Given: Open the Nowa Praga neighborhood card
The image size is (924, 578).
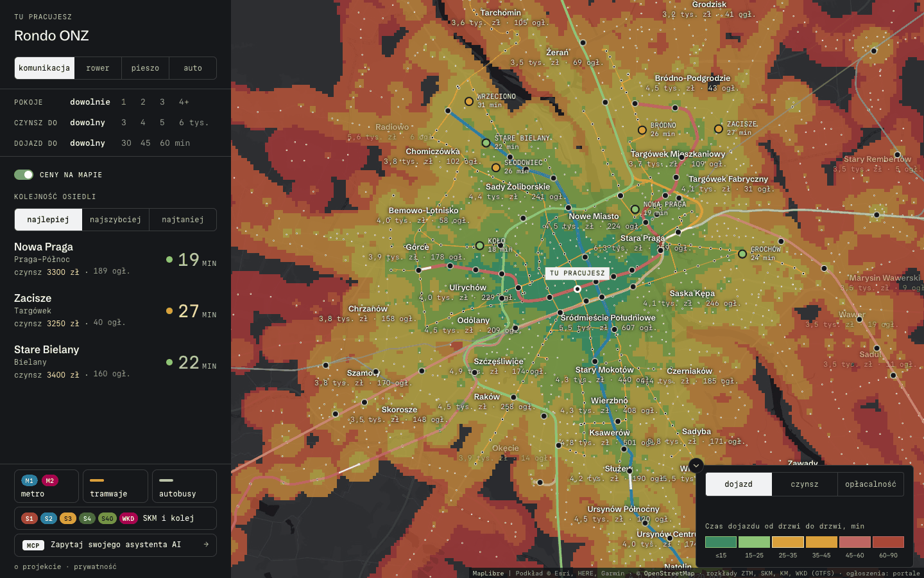Looking at the screenshot, I should pyautogui.click(x=116, y=259).
